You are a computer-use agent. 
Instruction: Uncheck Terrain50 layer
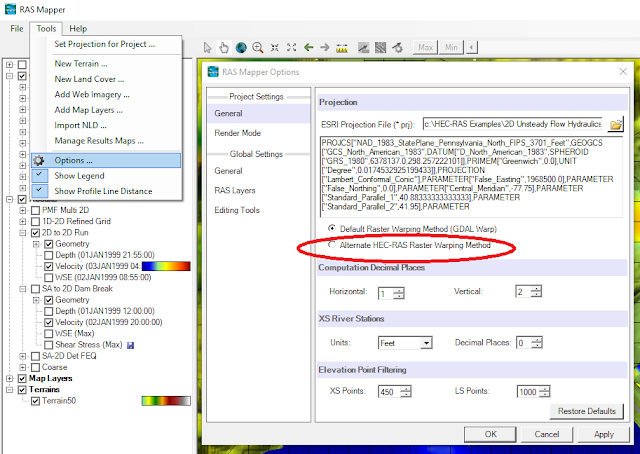(x=36, y=401)
